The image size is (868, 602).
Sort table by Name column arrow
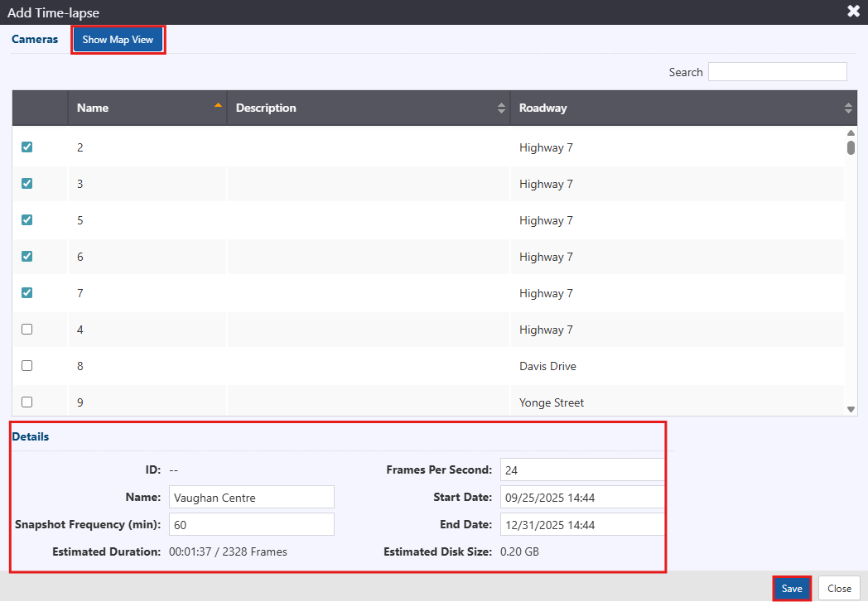click(219, 107)
